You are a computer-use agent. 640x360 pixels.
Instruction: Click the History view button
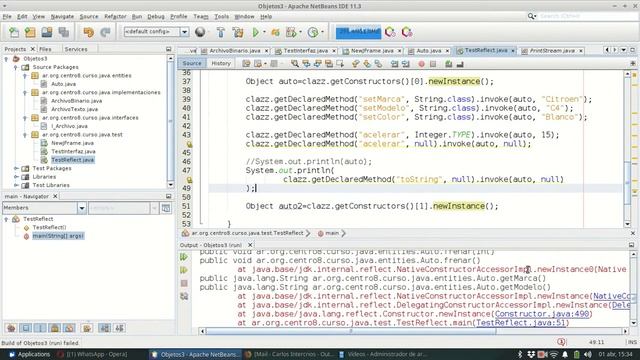pos(221,63)
